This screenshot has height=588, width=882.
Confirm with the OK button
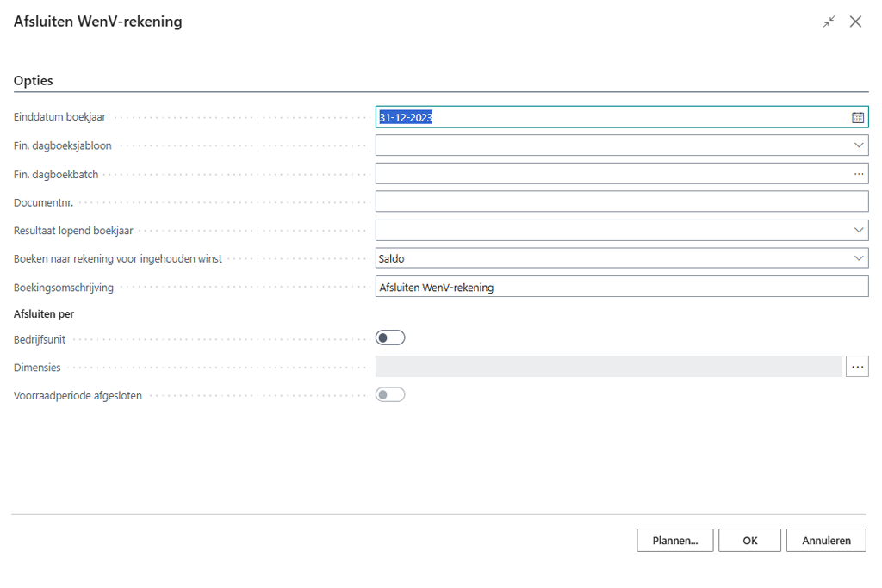pyautogui.click(x=750, y=540)
